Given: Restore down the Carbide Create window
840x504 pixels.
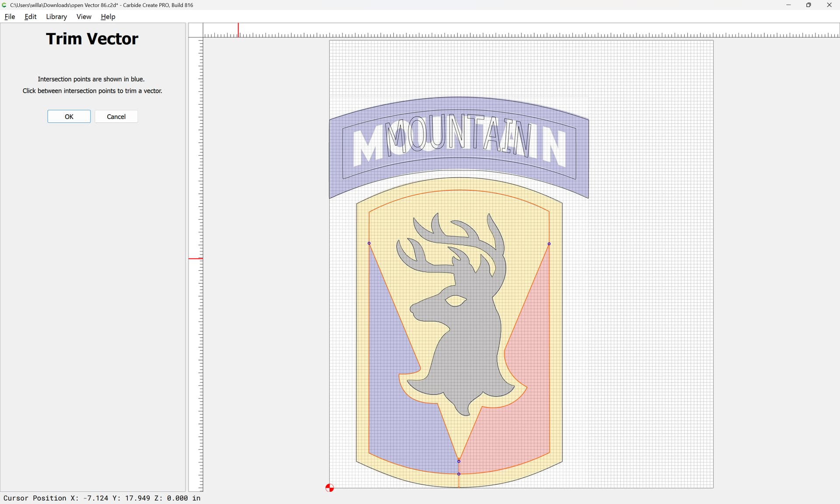Looking at the screenshot, I should 808,5.
